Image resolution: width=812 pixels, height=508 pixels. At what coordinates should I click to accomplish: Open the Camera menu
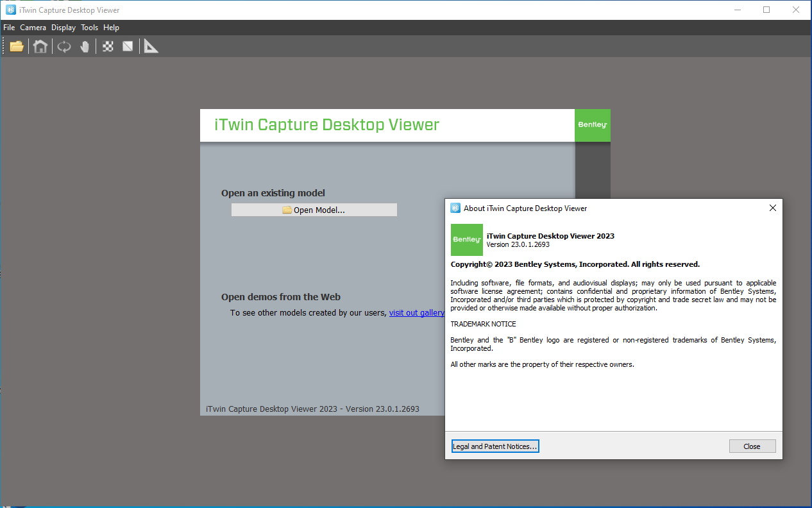click(x=33, y=28)
